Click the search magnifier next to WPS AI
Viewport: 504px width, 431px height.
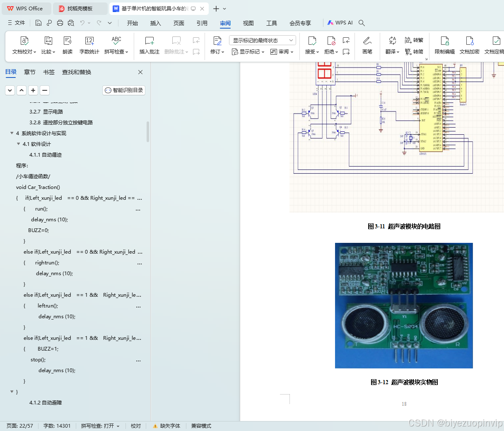[x=362, y=23]
